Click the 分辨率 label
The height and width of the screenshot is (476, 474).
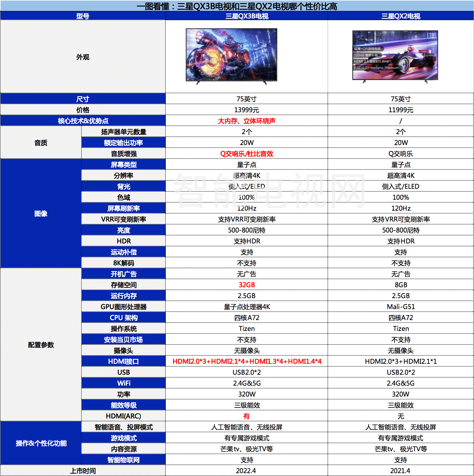(x=123, y=176)
